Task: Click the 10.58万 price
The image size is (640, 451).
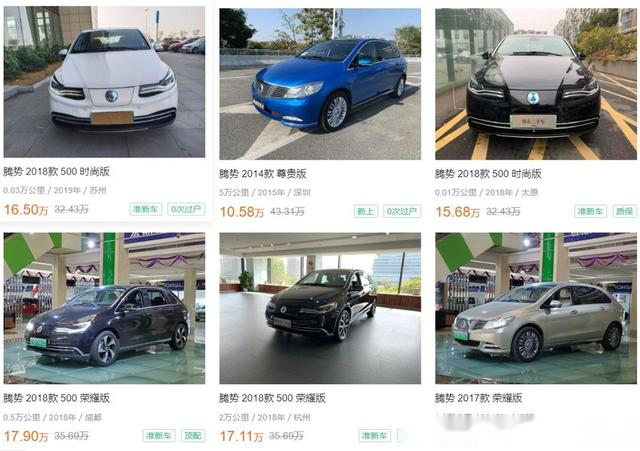Action: click(x=242, y=212)
